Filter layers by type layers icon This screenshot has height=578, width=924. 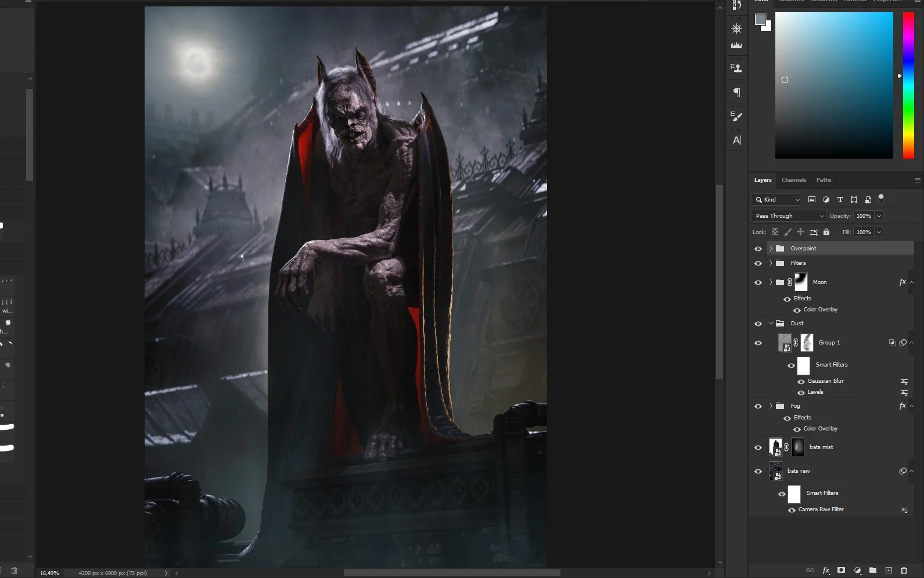[840, 199]
